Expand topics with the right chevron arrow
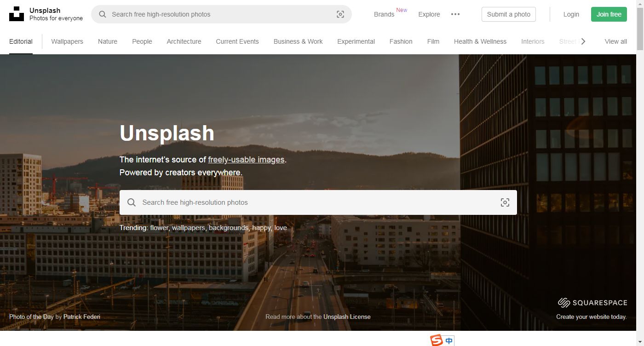 coord(583,41)
